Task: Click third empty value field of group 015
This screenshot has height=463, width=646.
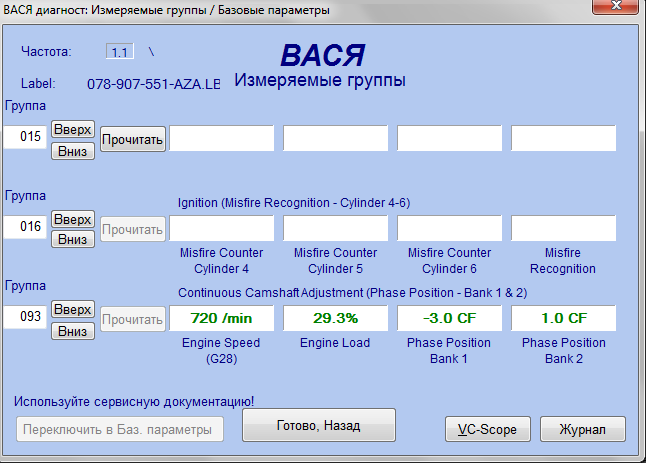Action: coord(449,138)
